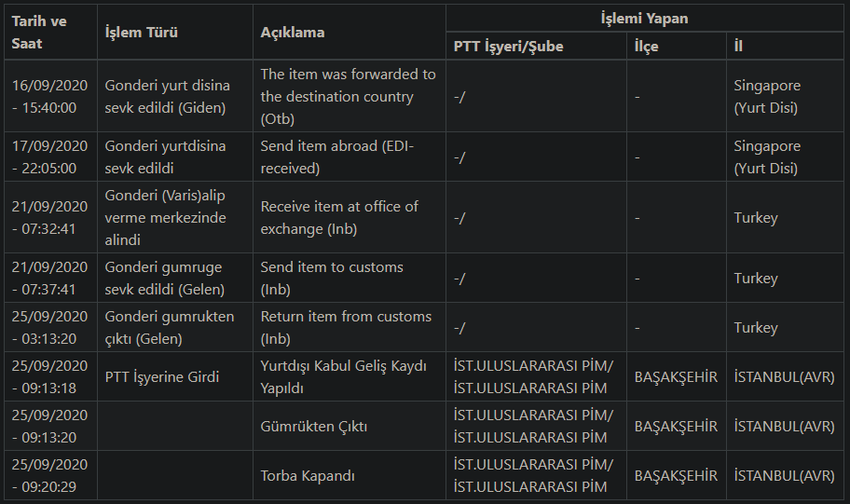This screenshot has height=504, width=850.
Task: Select the "Send item abroad (EDI-received)" cell
Action: pos(336,157)
